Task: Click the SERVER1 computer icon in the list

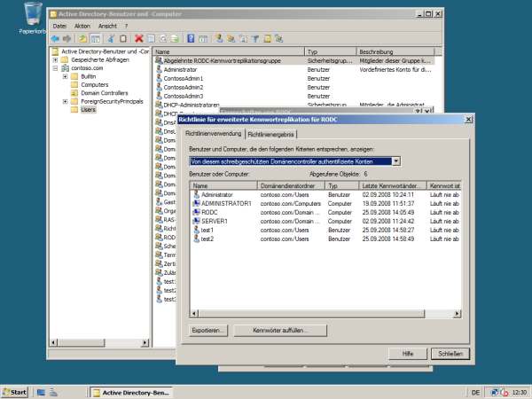Action: click(x=196, y=221)
